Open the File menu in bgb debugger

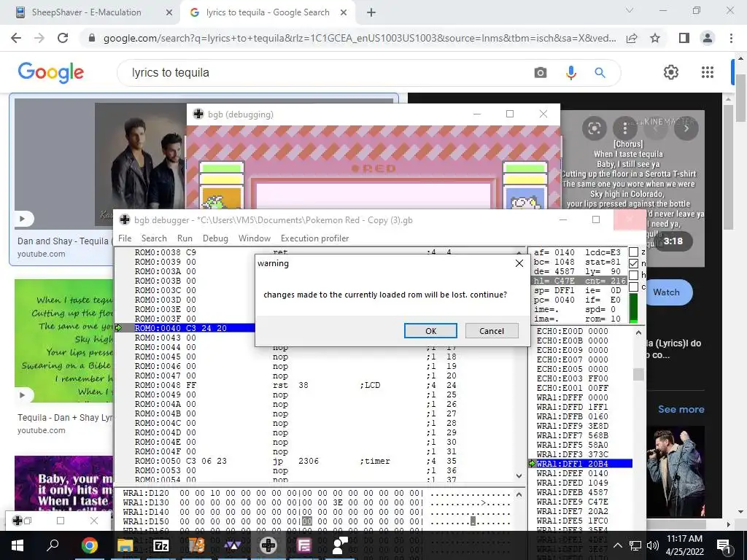[x=125, y=238]
